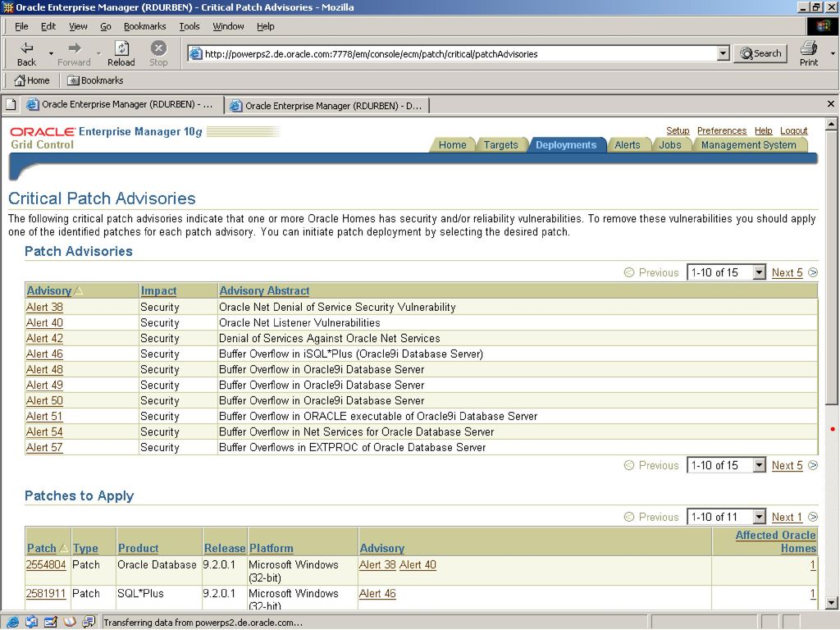Click the Print toolbar icon
840x630 pixels.
pyautogui.click(x=808, y=53)
